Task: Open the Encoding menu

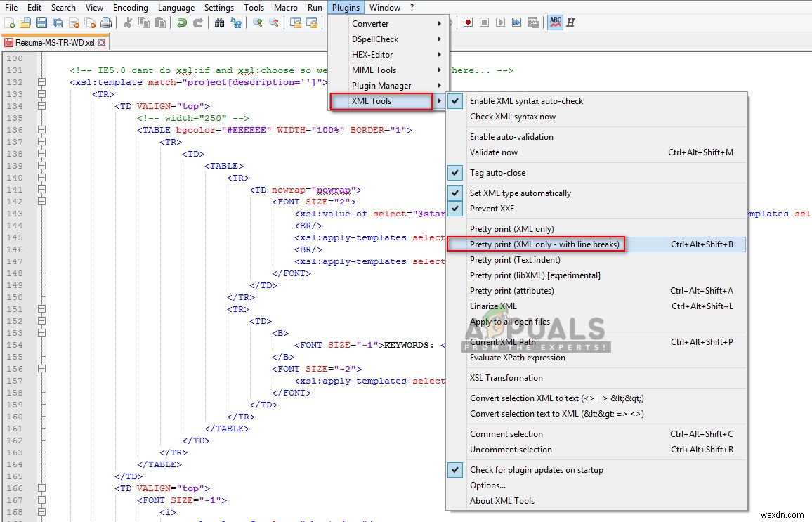Action: point(131,7)
